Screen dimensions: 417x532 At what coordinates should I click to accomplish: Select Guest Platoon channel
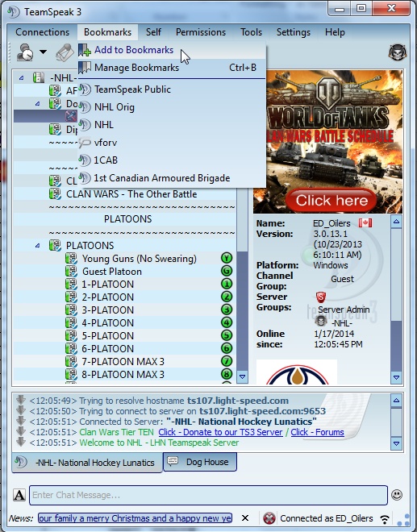pos(112,272)
